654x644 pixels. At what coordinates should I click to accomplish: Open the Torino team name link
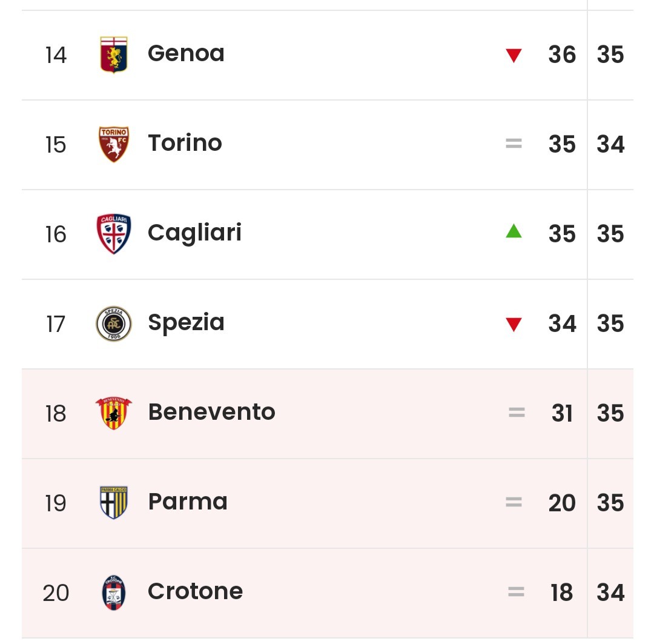[x=185, y=143]
